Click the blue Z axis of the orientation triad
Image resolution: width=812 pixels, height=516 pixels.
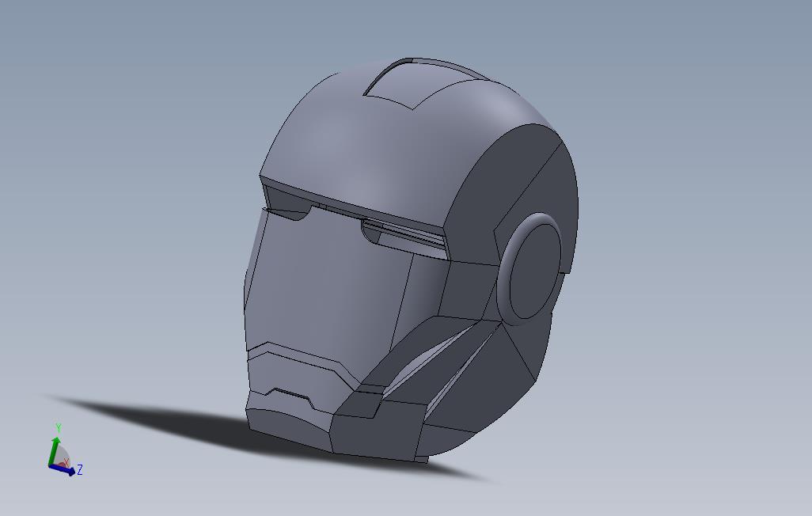click(63, 469)
